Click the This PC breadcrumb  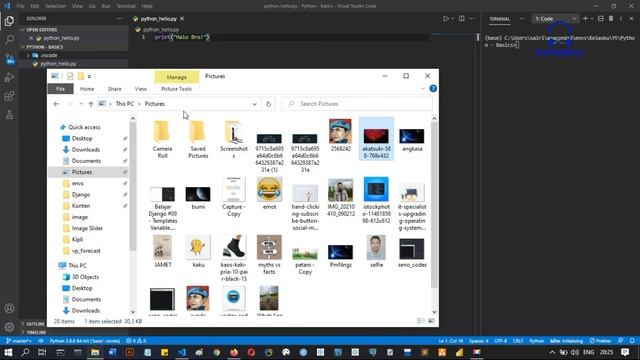point(125,104)
